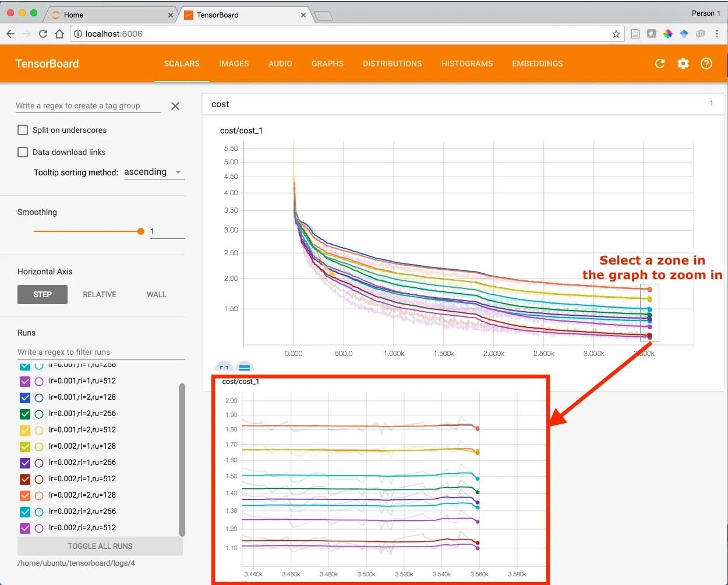Select only run lr=0.002,rl=2,ru=128 radio
The height and width of the screenshot is (585, 728).
click(39, 495)
